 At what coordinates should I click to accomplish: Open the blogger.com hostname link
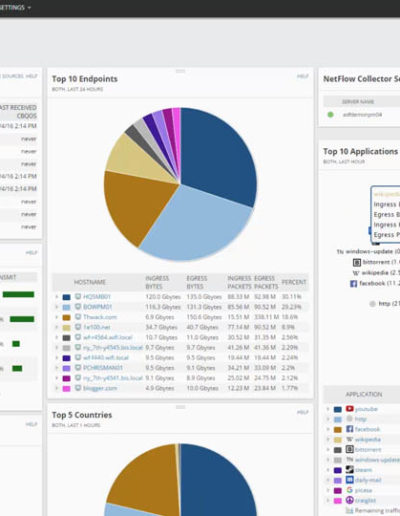[x=100, y=388]
